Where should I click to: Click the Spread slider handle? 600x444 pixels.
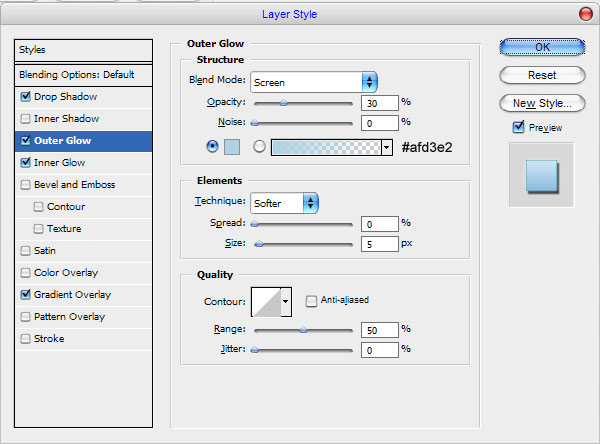pyautogui.click(x=254, y=224)
